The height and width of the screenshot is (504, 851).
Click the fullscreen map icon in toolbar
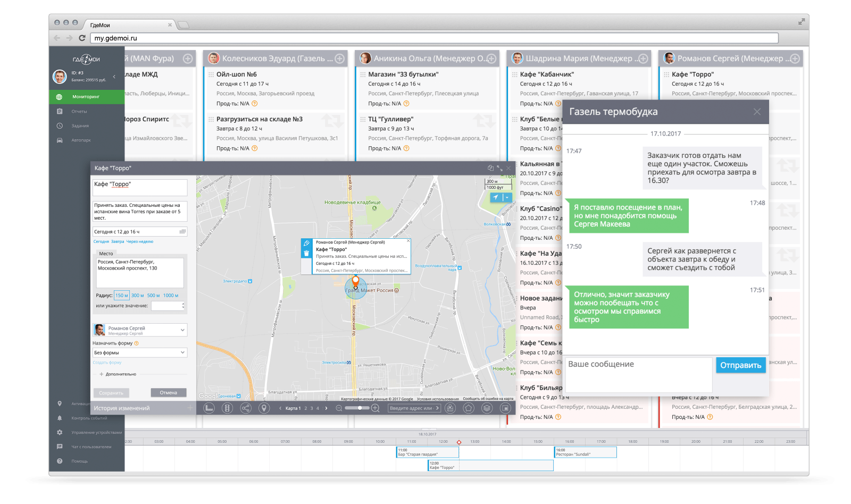505,408
